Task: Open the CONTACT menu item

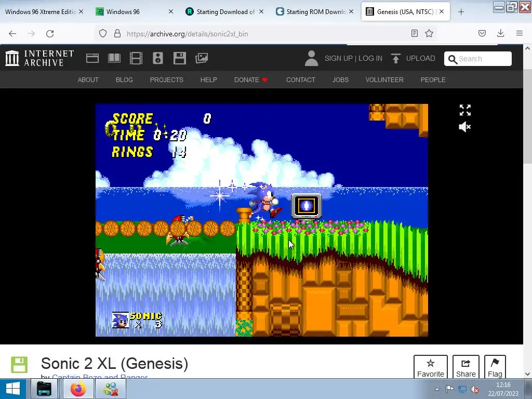Action: [301, 79]
